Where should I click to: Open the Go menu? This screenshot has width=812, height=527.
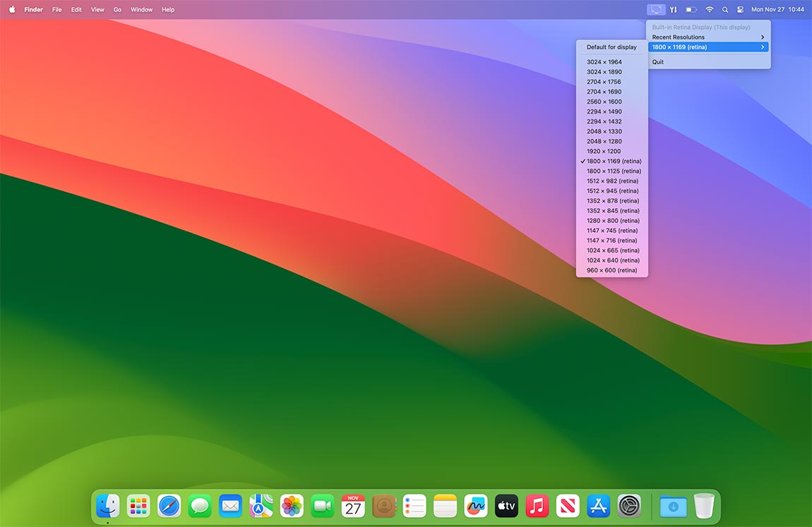(117, 10)
